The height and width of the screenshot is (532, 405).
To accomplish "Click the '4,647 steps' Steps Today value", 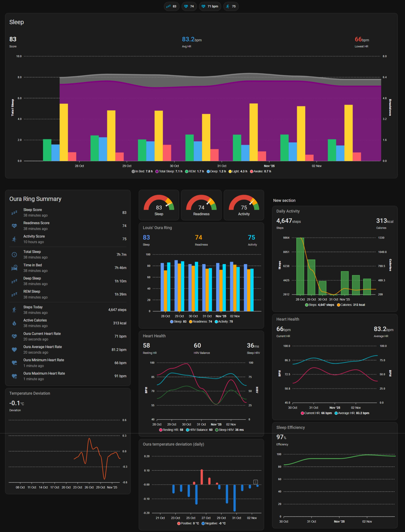I will [x=117, y=310].
